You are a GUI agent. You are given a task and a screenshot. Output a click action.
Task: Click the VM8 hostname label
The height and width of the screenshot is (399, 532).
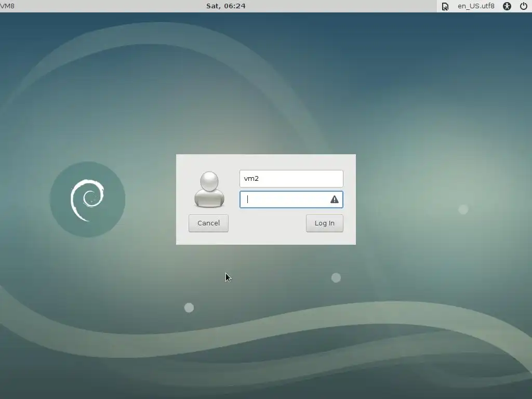[7, 6]
